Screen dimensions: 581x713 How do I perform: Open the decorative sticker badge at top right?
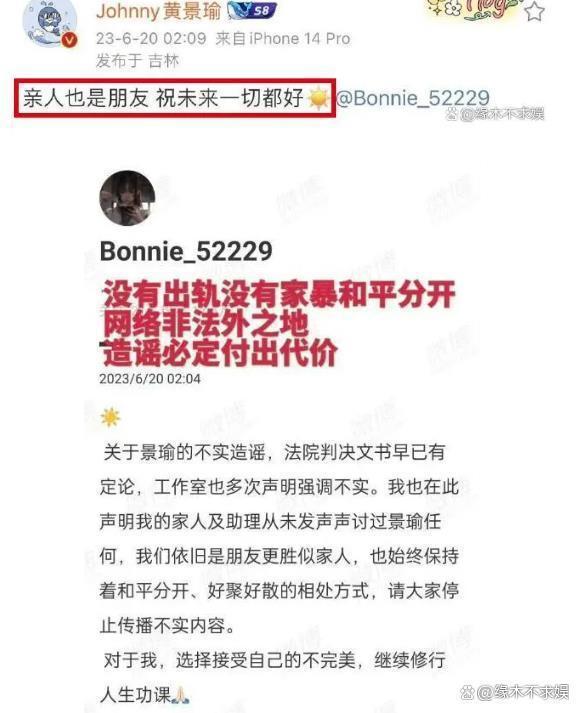(472, 10)
